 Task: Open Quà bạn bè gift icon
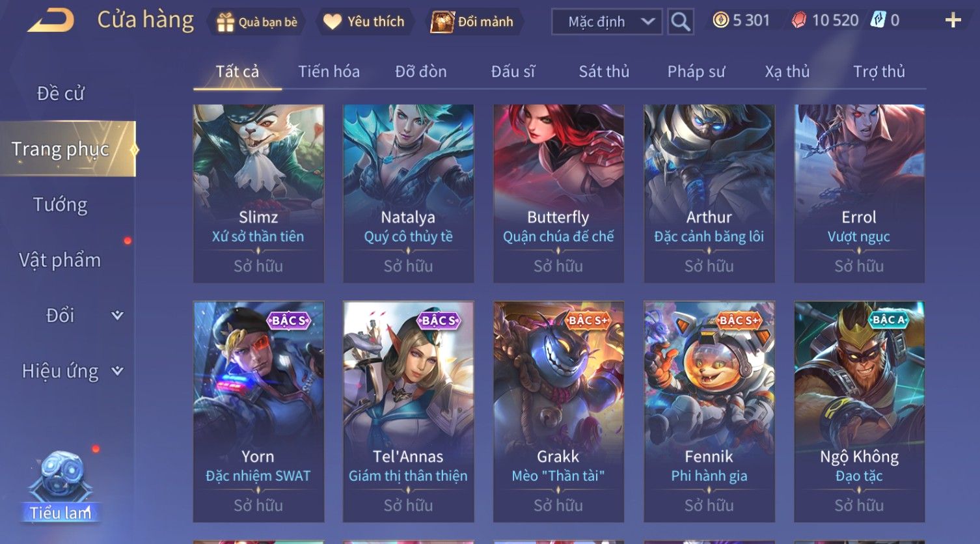[225, 22]
